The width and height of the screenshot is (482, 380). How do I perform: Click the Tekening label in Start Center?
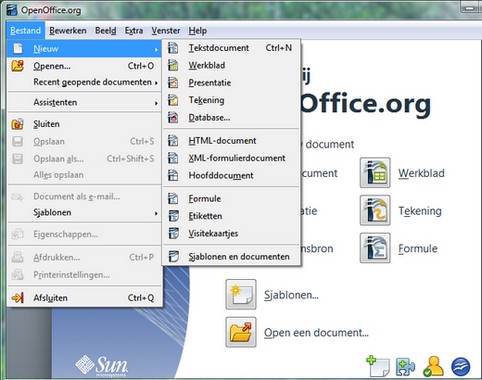(420, 211)
